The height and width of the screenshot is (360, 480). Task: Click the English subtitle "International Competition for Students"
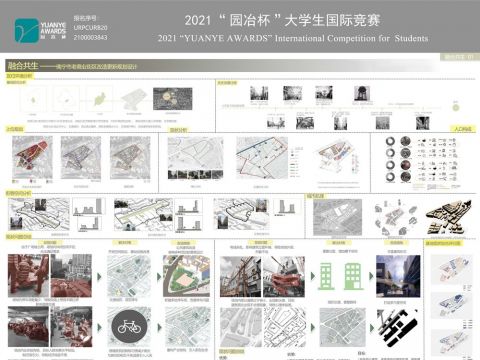click(351, 38)
